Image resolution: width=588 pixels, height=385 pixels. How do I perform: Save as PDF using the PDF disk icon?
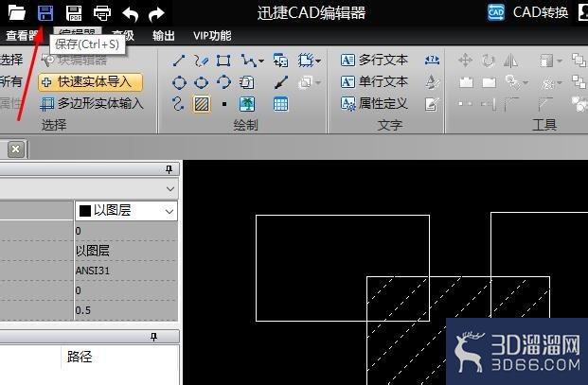[74, 13]
